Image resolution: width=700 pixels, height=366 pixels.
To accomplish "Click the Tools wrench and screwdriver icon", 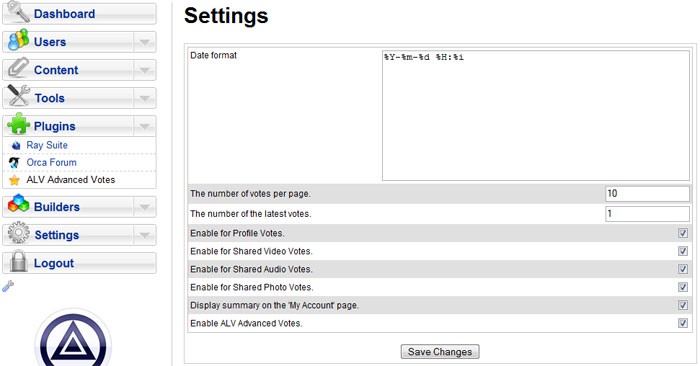I will click(18, 96).
